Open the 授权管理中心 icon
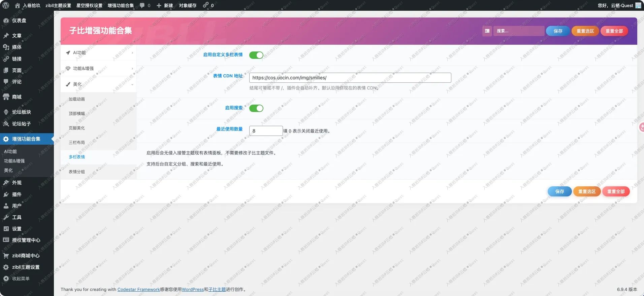Screen dimensions: 644x296 click(x=6, y=240)
